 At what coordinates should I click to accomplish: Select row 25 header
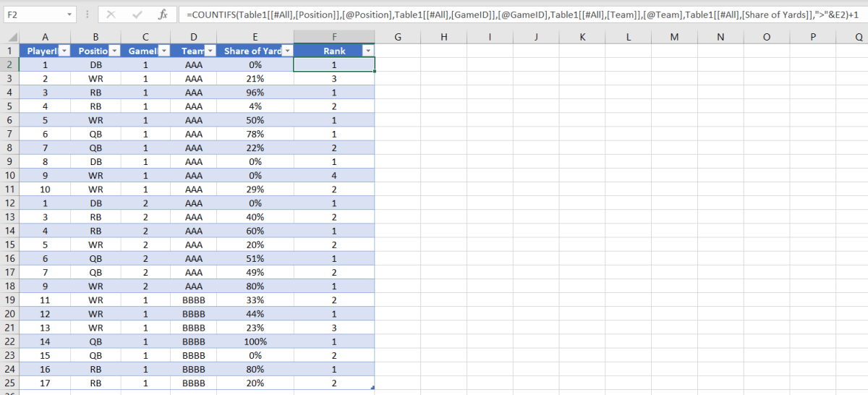(x=9, y=383)
